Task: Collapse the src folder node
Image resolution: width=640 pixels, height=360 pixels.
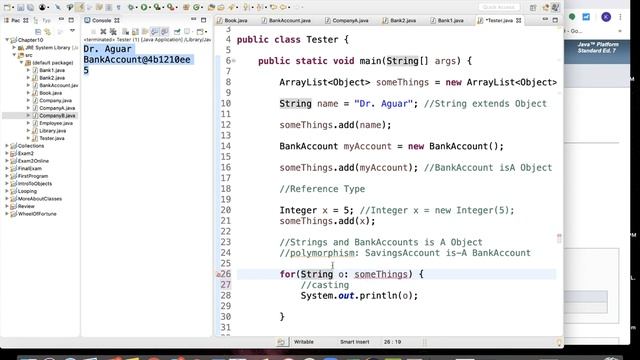Action: 14,55
